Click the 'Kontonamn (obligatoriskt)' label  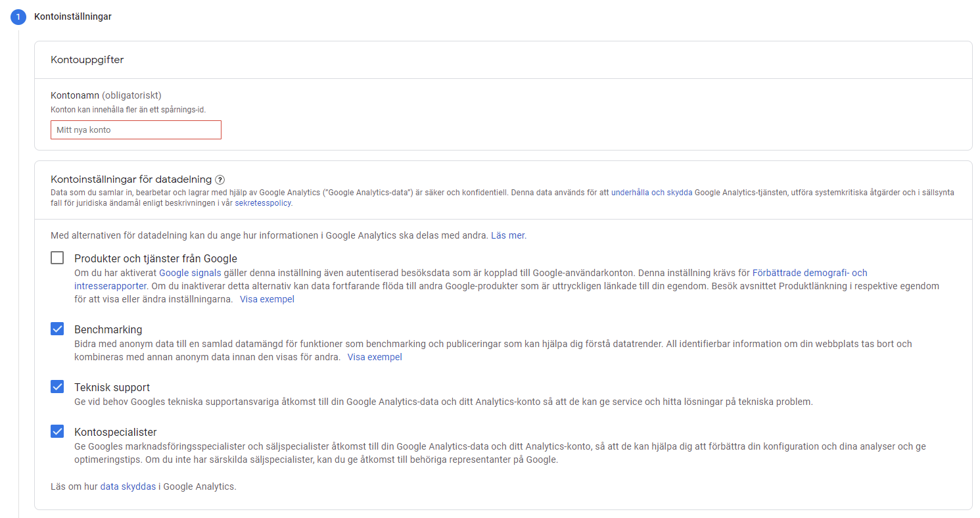(106, 96)
